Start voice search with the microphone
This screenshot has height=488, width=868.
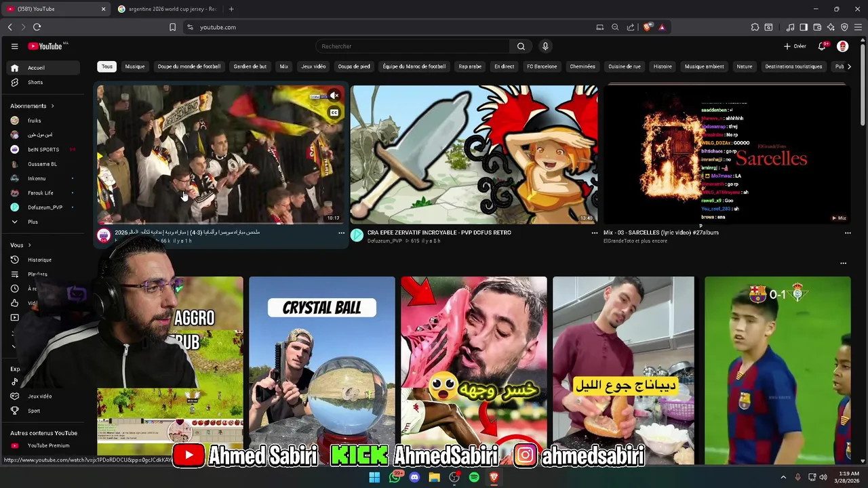click(x=545, y=46)
